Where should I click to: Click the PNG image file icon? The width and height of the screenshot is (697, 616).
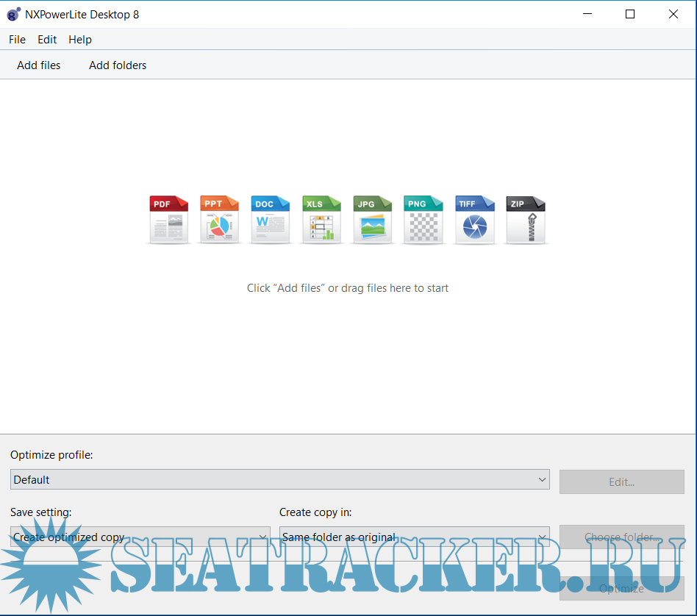pyautogui.click(x=423, y=219)
